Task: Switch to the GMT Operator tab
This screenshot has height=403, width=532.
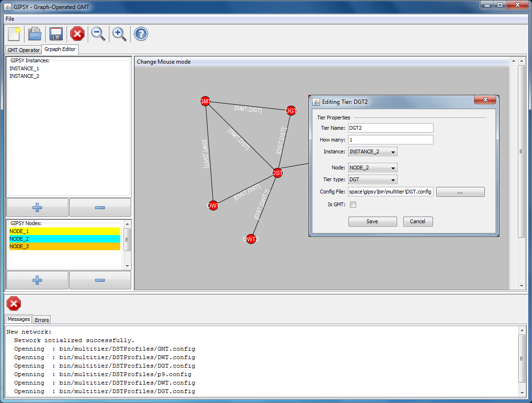Action: coord(24,50)
